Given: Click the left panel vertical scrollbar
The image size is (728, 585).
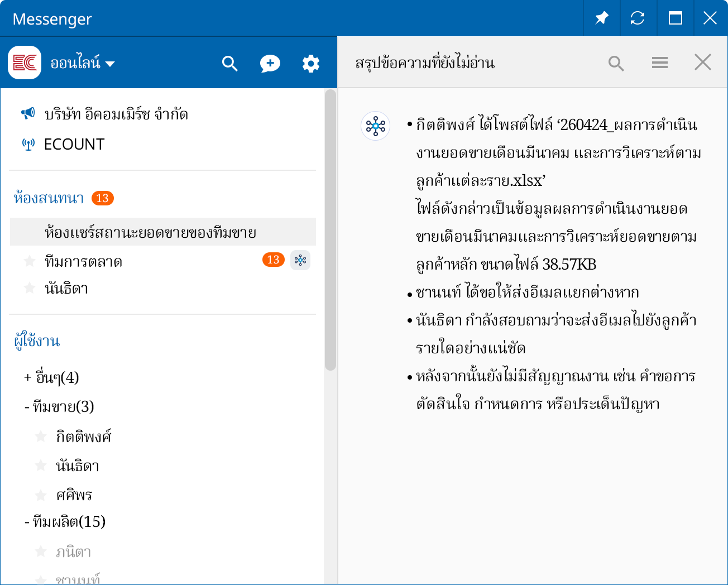Looking at the screenshot, I should pyautogui.click(x=331, y=229).
